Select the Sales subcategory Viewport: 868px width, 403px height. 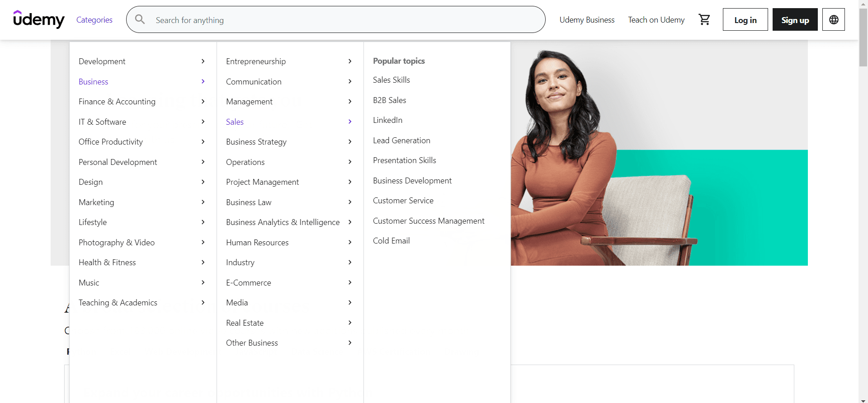(x=235, y=122)
